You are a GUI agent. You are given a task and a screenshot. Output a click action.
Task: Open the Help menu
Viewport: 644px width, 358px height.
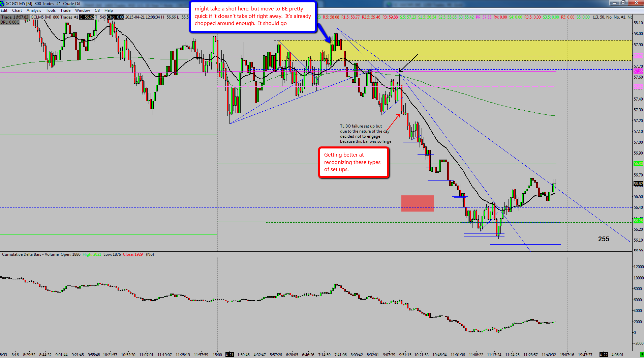click(x=109, y=10)
